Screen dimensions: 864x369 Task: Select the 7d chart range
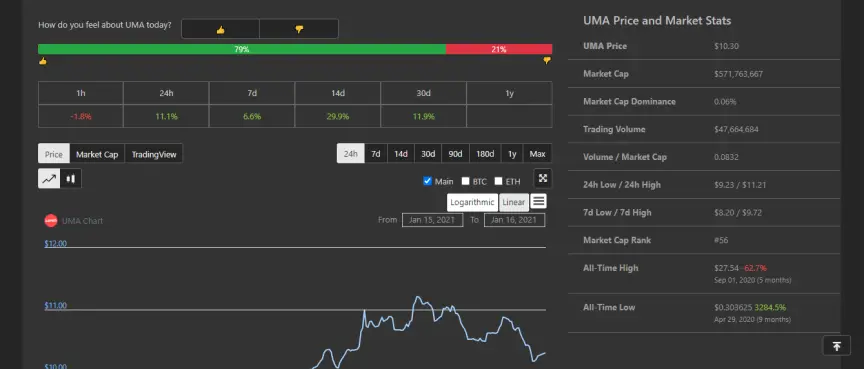click(376, 154)
